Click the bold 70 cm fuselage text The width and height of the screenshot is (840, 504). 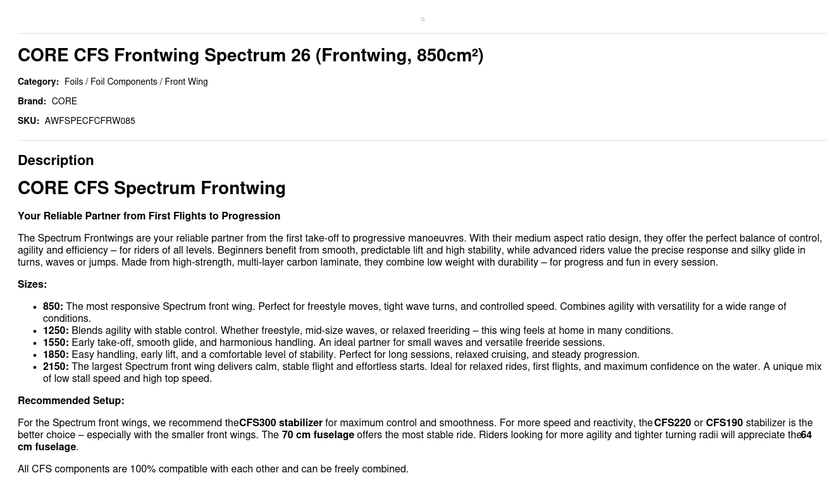tap(318, 435)
